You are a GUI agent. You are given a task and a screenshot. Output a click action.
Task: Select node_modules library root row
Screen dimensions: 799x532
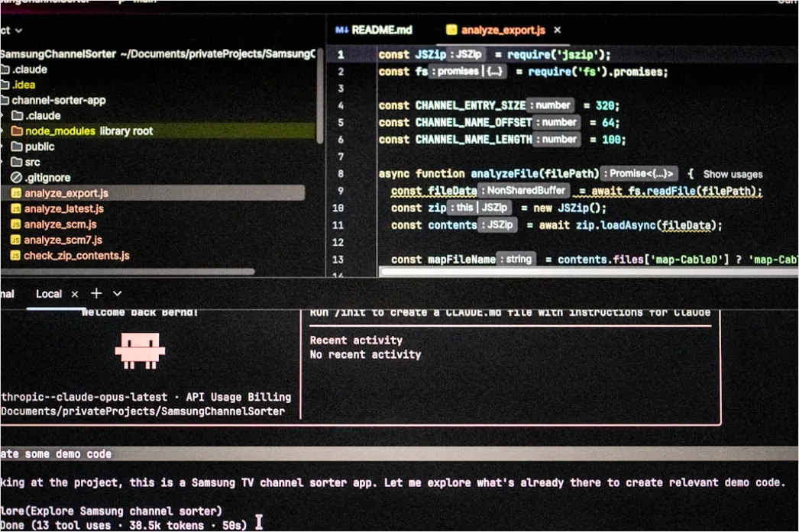pos(157,131)
